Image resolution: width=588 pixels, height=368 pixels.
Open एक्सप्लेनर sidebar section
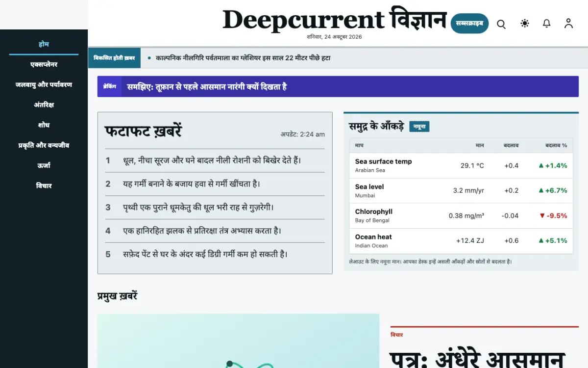pos(44,64)
